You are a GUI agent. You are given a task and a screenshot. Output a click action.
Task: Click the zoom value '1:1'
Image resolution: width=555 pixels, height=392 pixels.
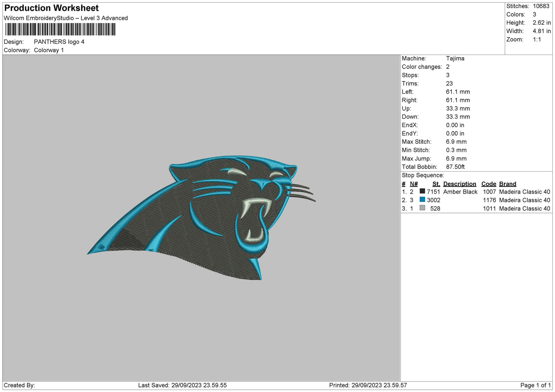[537, 40]
